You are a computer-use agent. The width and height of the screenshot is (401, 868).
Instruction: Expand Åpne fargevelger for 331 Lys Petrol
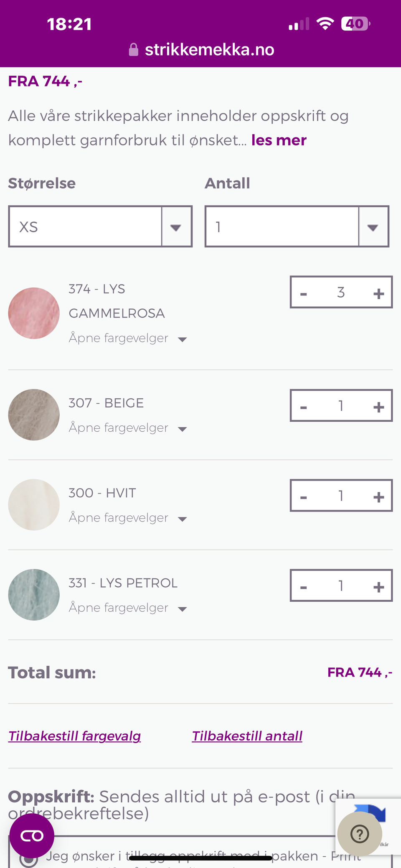point(128,608)
